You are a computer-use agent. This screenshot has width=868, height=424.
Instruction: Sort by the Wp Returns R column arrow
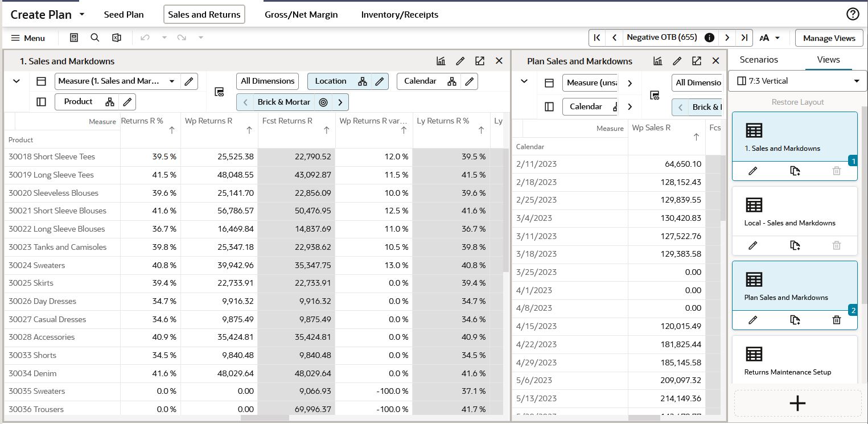[249, 130]
